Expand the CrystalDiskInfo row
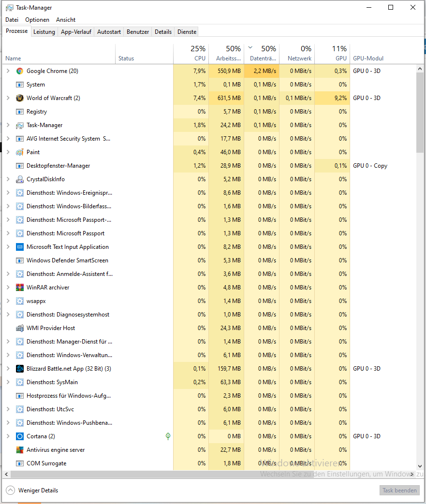This screenshot has height=504, width=426. tap(8, 179)
